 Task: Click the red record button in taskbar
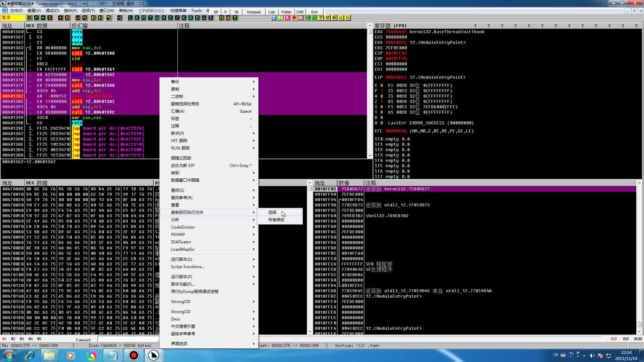[x=133, y=355]
